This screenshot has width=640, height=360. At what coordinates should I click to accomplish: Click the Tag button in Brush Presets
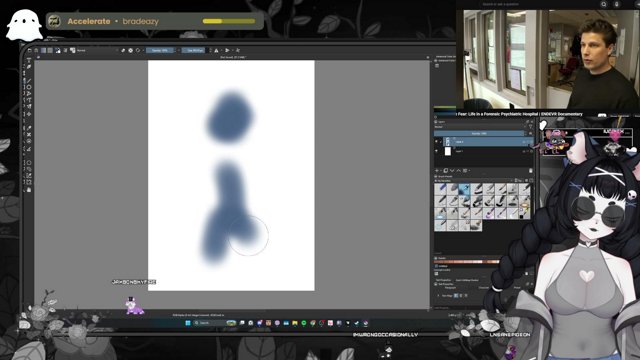(518, 180)
